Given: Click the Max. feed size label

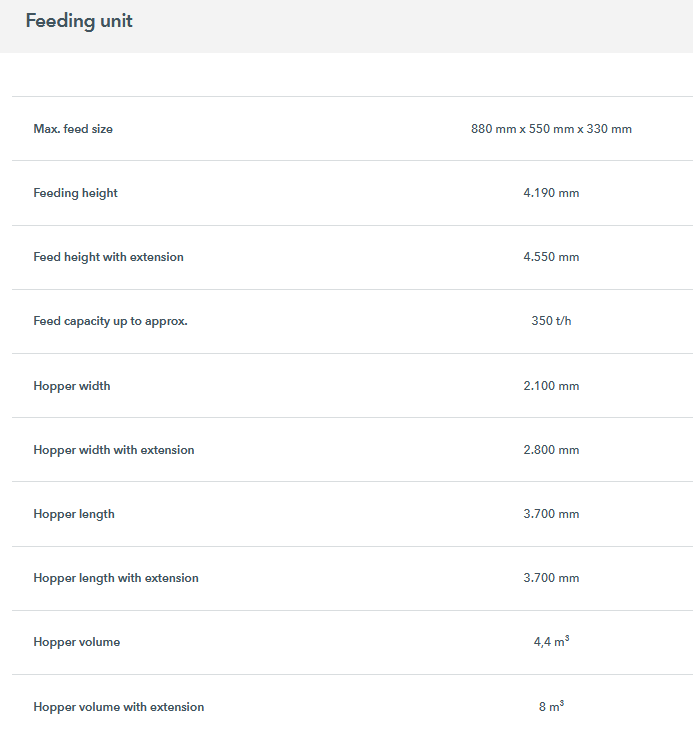Looking at the screenshot, I should [73, 129].
